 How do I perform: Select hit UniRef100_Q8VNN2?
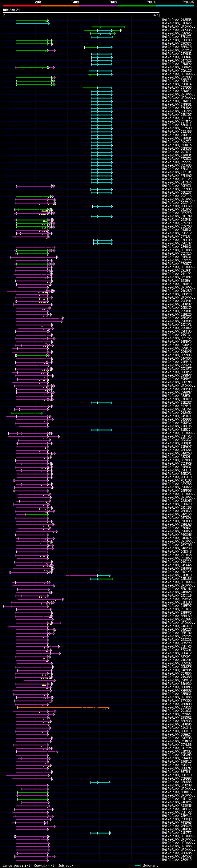[x=177, y=54]
